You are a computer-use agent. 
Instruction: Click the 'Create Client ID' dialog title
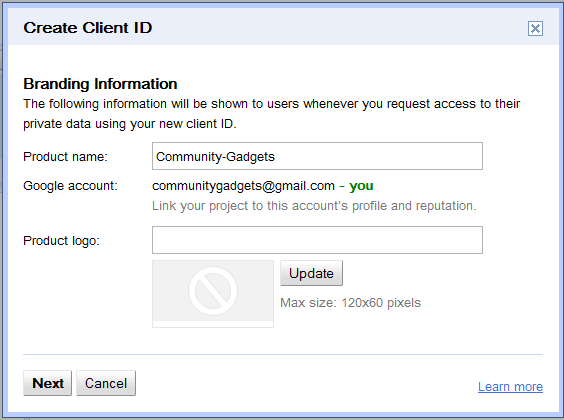(88, 28)
